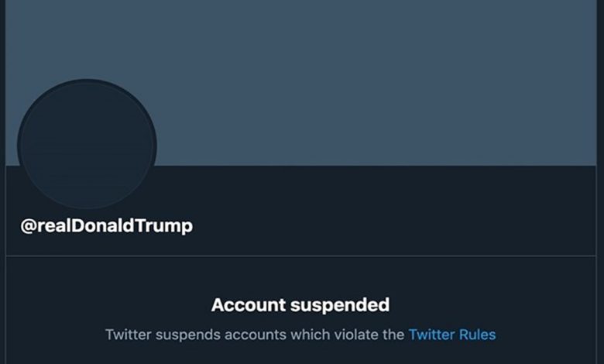Screen dimensions: 604x364
Task: Click the word suspended in the heading
Action: [340, 306]
